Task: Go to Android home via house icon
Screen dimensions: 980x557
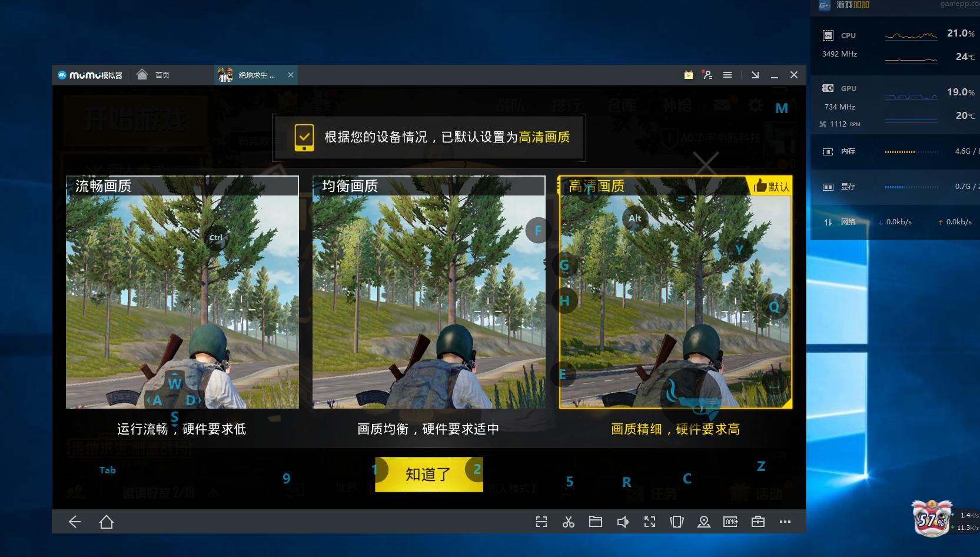Action: point(107,522)
